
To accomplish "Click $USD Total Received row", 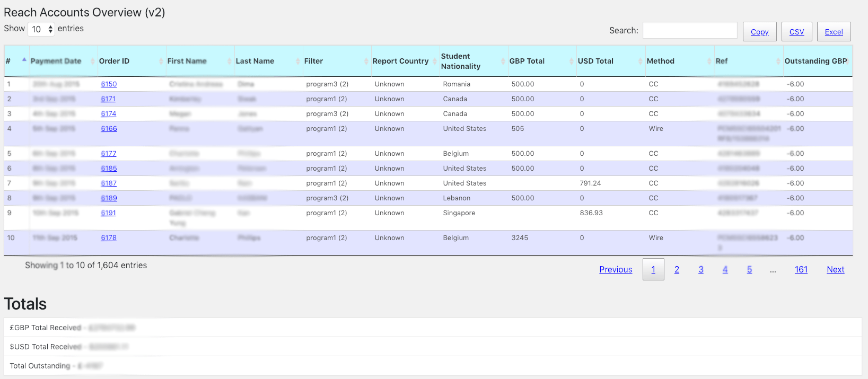I will tap(433, 347).
